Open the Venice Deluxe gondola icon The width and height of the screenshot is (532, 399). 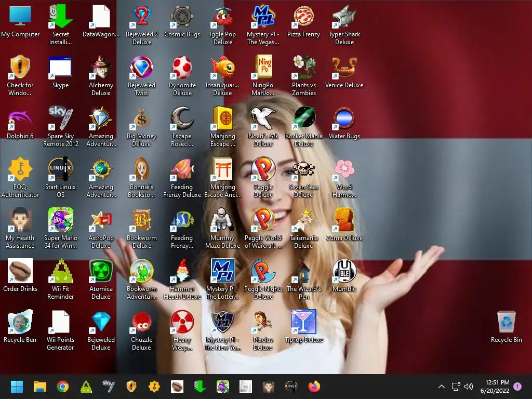(344, 67)
